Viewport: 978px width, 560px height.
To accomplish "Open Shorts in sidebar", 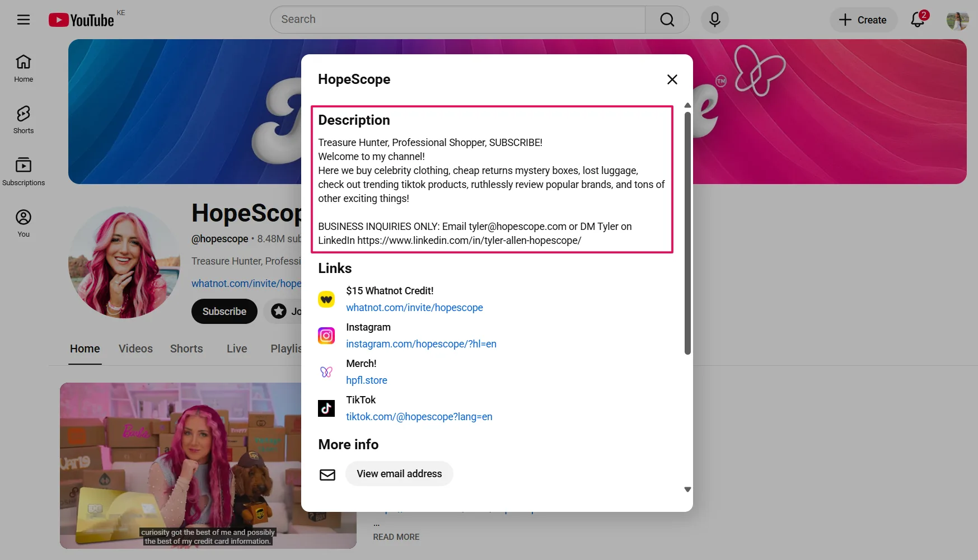I will point(24,120).
